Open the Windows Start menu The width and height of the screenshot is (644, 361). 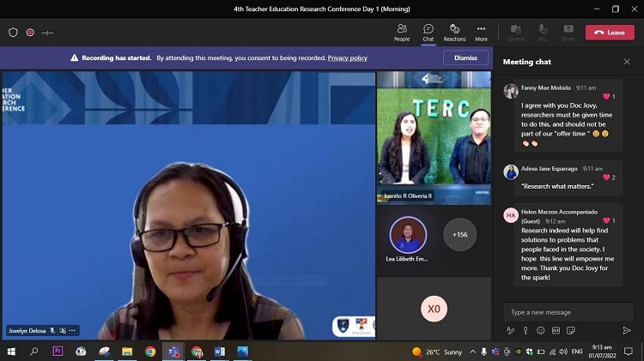point(11,352)
